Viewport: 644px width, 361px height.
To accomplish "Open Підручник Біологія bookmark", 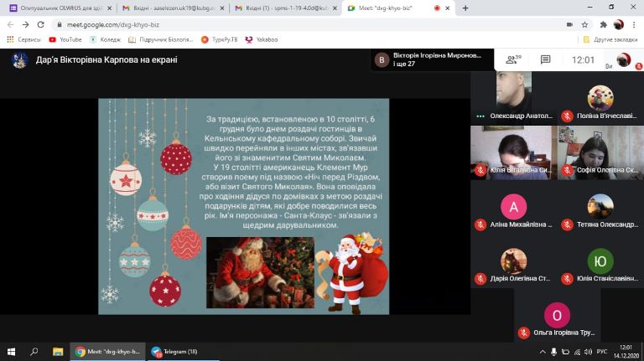I will [160, 40].
